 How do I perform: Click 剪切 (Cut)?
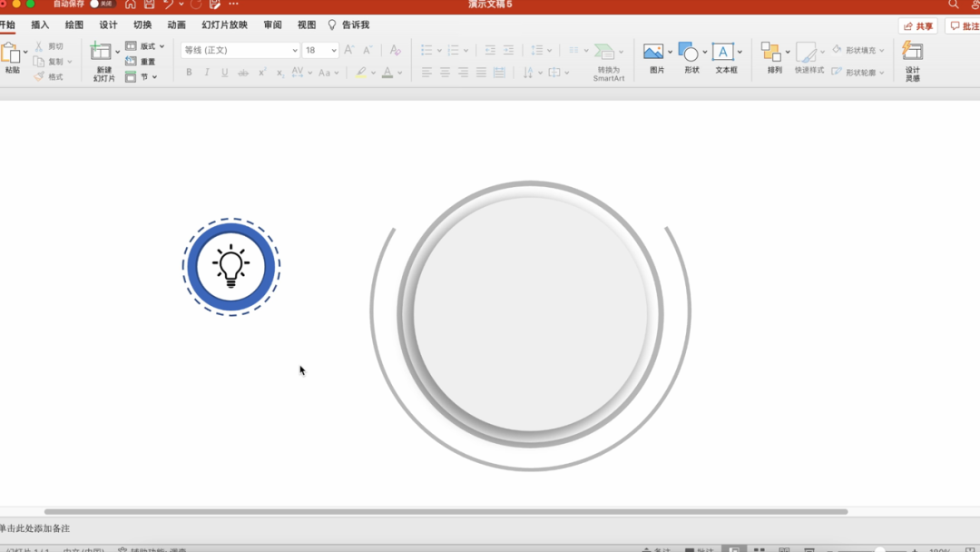(49, 46)
